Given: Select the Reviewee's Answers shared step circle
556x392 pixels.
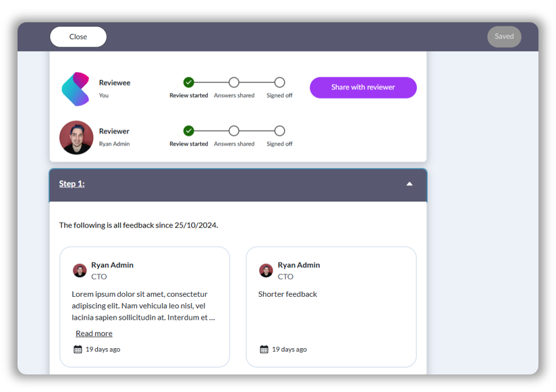Looking at the screenshot, I should click(234, 82).
